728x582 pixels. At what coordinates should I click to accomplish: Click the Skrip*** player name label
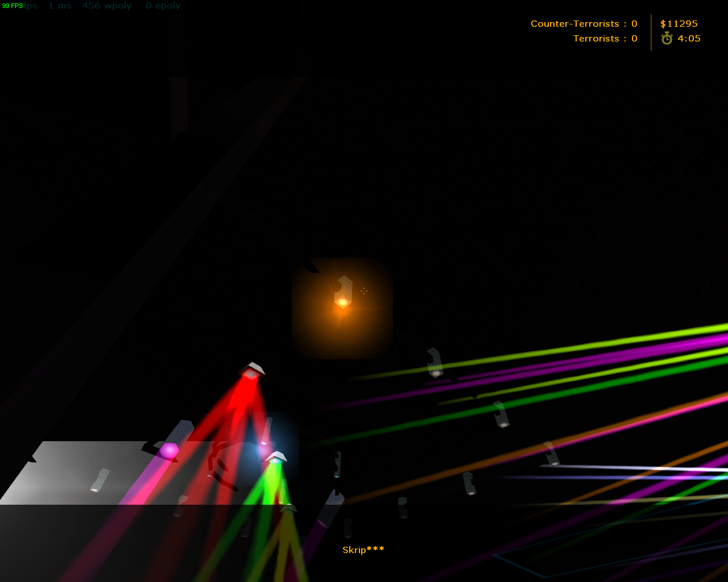coord(363,550)
